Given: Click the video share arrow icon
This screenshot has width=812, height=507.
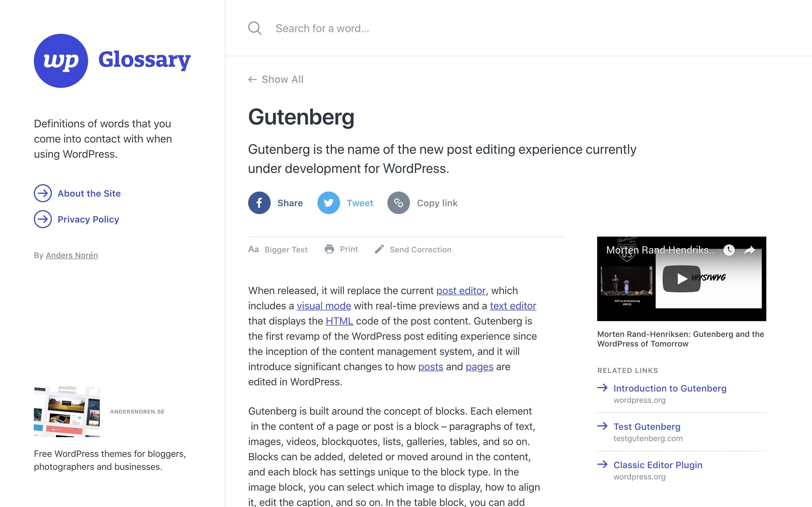Looking at the screenshot, I should pyautogui.click(x=749, y=250).
